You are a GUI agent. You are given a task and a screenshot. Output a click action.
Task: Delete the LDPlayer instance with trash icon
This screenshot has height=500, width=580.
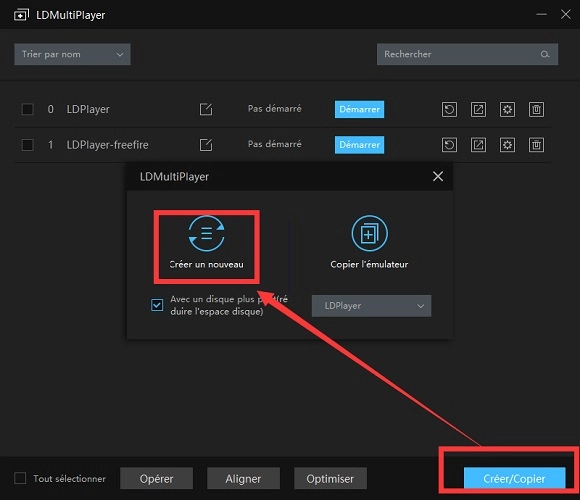point(536,109)
